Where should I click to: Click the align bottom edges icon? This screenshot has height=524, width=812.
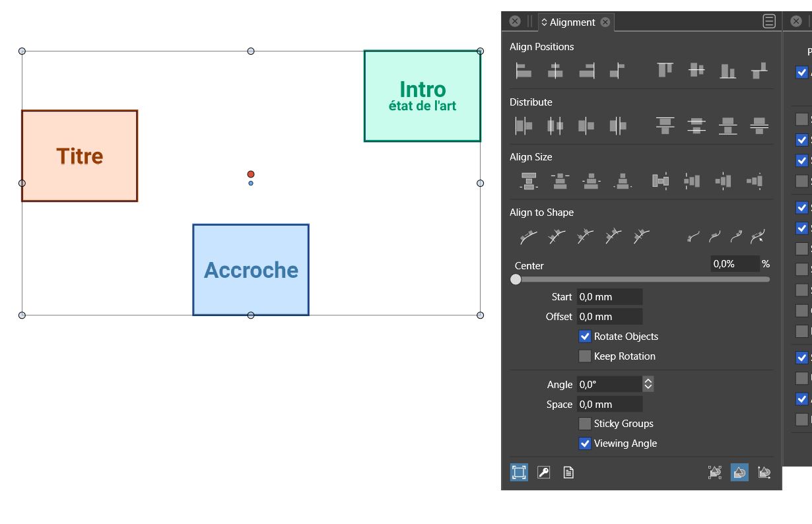point(727,70)
